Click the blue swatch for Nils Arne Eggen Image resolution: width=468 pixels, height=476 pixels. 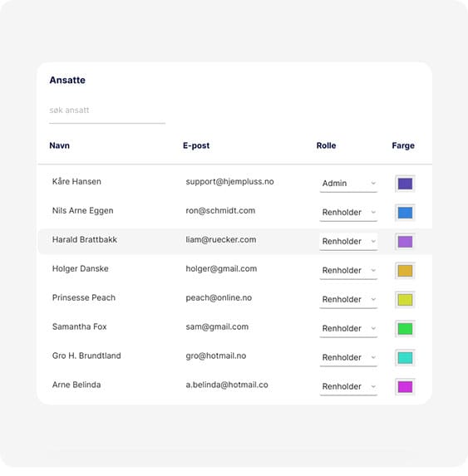point(405,213)
